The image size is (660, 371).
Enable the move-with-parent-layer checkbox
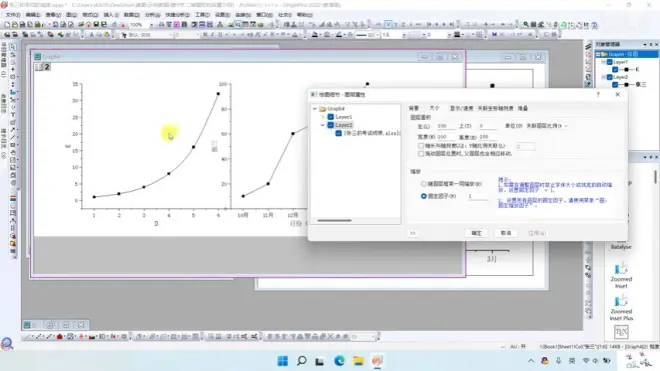click(421, 154)
